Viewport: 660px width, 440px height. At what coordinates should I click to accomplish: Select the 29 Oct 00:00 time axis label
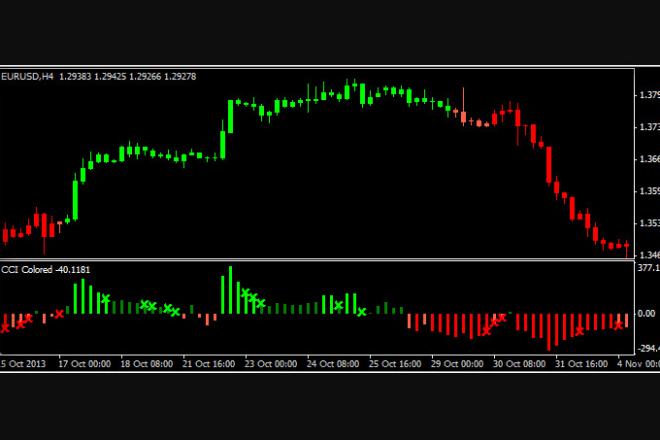pos(457,364)
